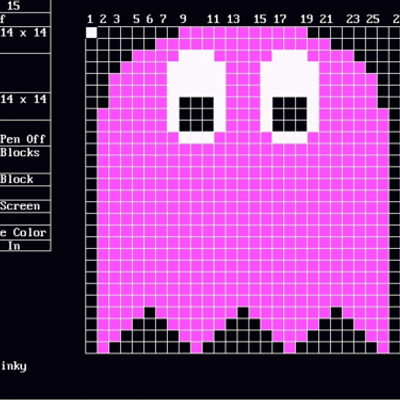Click the white cursor cell in grid corner
Image resolution: width=400 pixels, height=400 pixels.
pos(92,33)
